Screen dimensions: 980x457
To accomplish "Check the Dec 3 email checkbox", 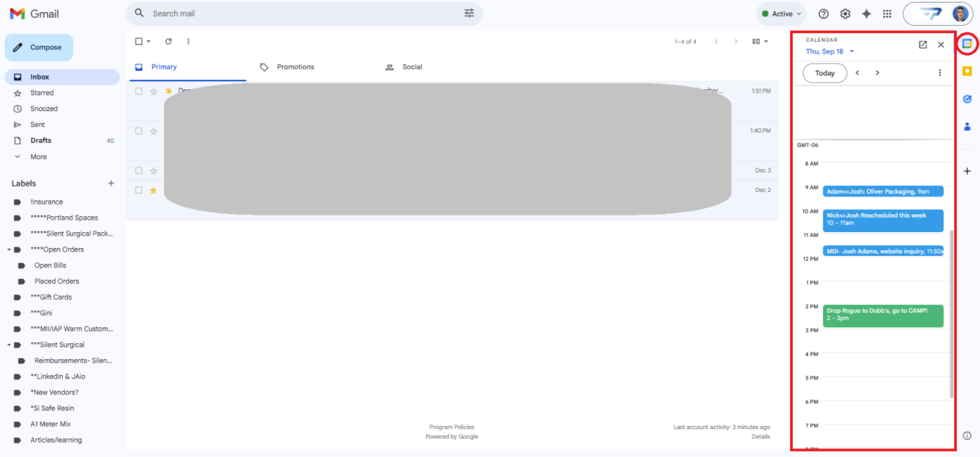I will click(139, 171).
